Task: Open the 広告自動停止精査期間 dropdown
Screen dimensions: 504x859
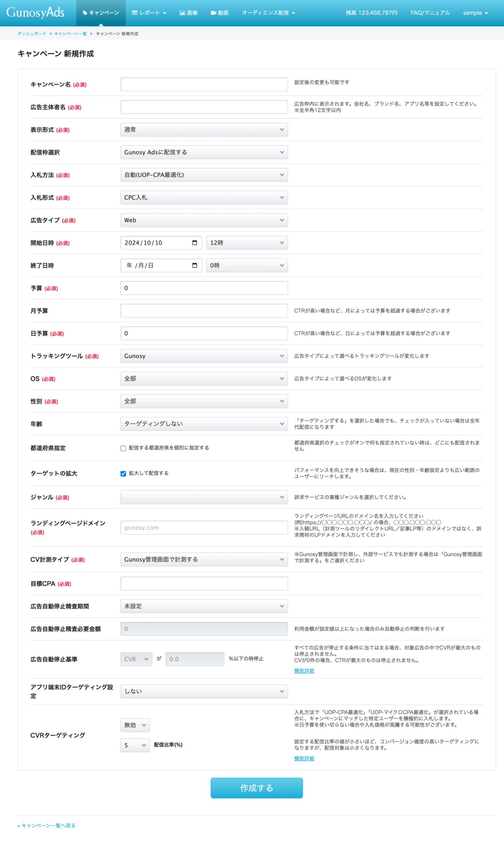Action: pyautogui.click(x=204, y=606)
